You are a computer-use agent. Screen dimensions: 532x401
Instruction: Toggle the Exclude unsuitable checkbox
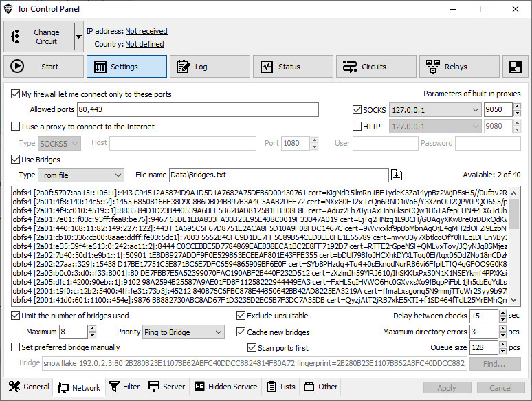(x=241, y=316)
